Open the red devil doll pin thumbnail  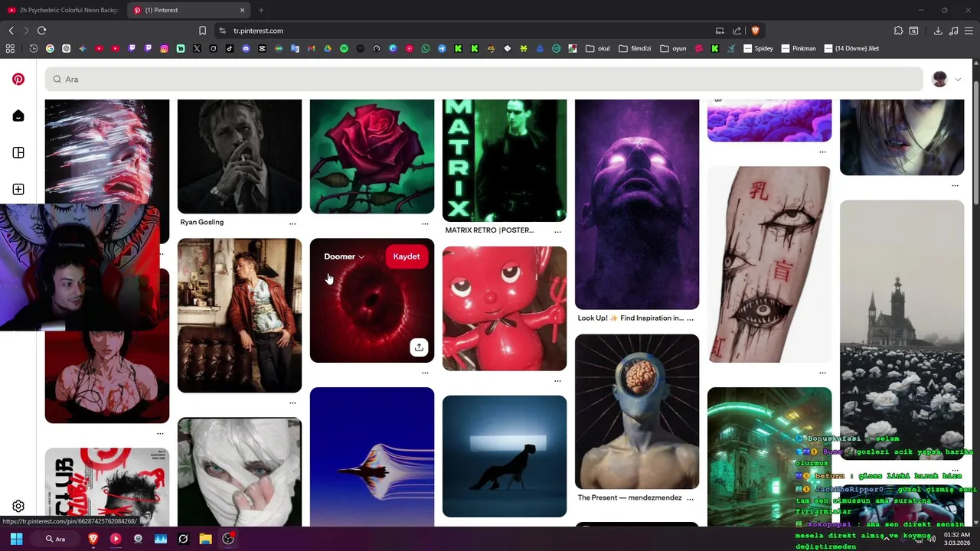click(x=505, y=308)
